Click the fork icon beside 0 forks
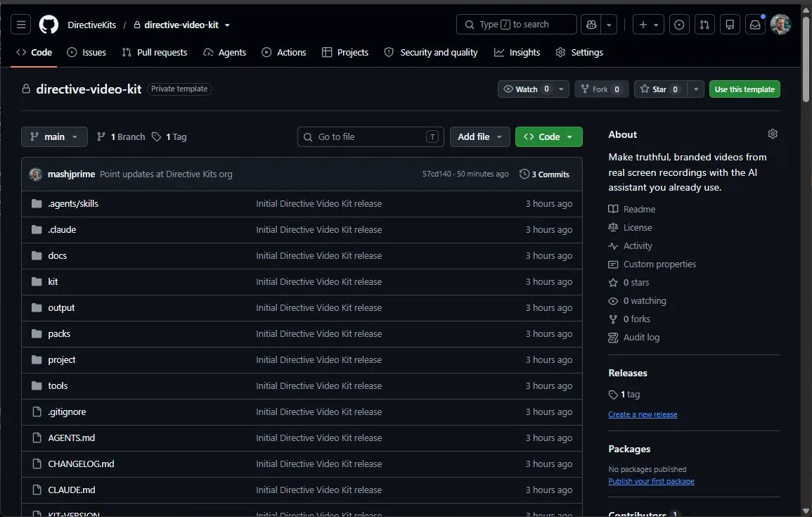The width and height of the screenshot is (812, 517). (x=613, y=319)
